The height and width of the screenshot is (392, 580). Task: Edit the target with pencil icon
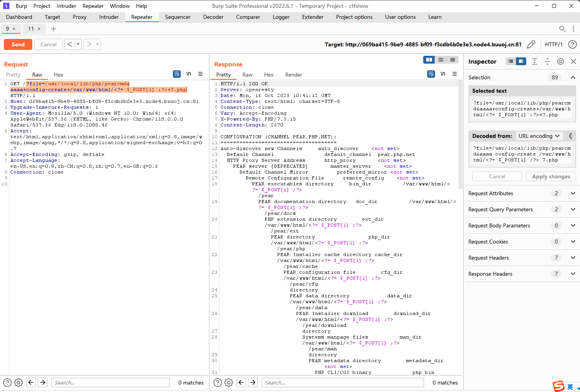point(531,44)
